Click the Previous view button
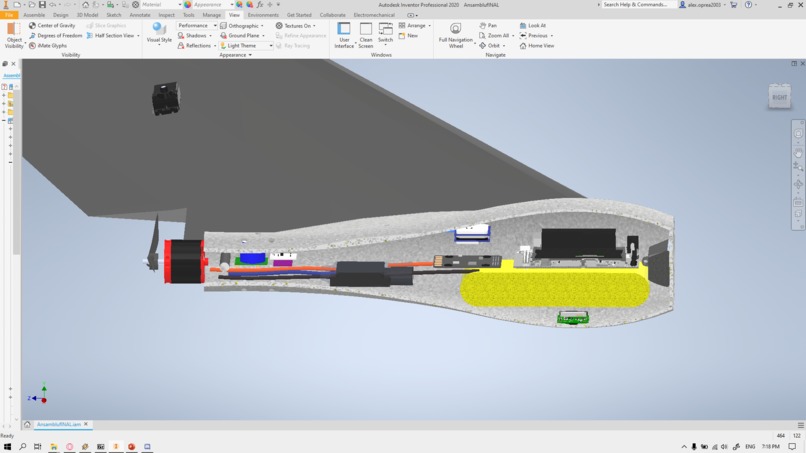The image size is (806, 453). (x=533, y=35)
